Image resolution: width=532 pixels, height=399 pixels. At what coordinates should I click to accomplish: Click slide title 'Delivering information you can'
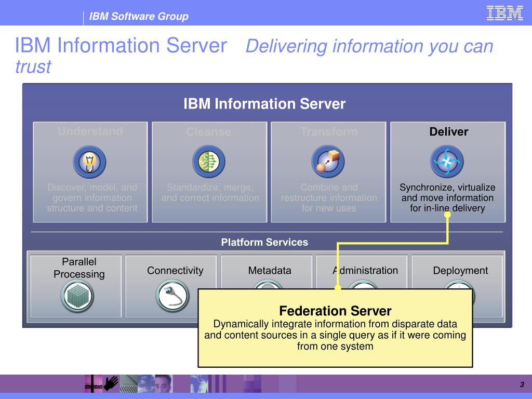(369, 46)
